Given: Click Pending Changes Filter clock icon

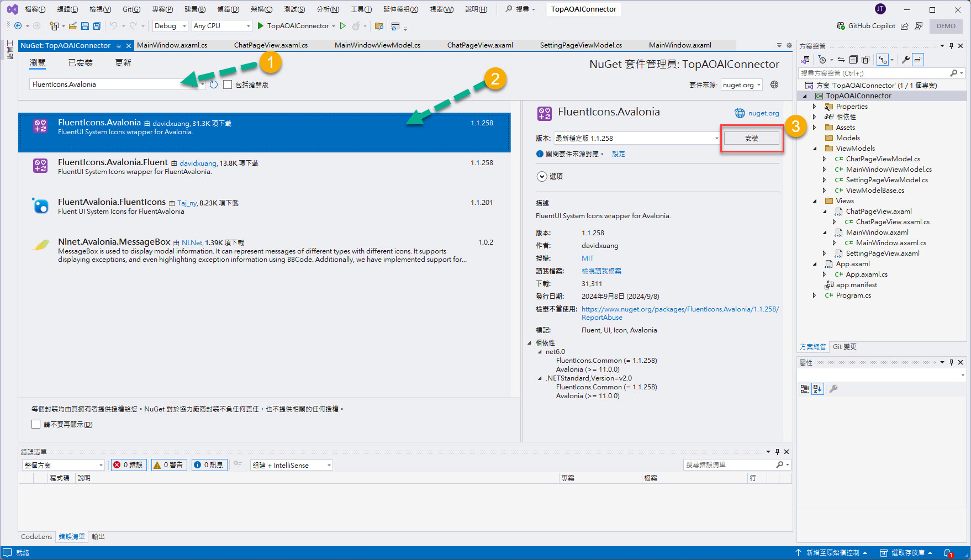Looking at the screenshot, I should [x=822, y=60].
